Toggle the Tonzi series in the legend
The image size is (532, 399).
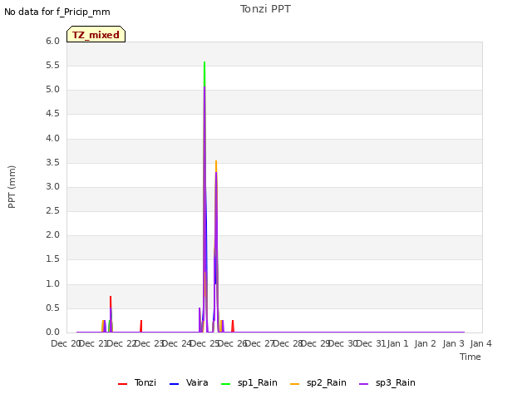[137, 383]
